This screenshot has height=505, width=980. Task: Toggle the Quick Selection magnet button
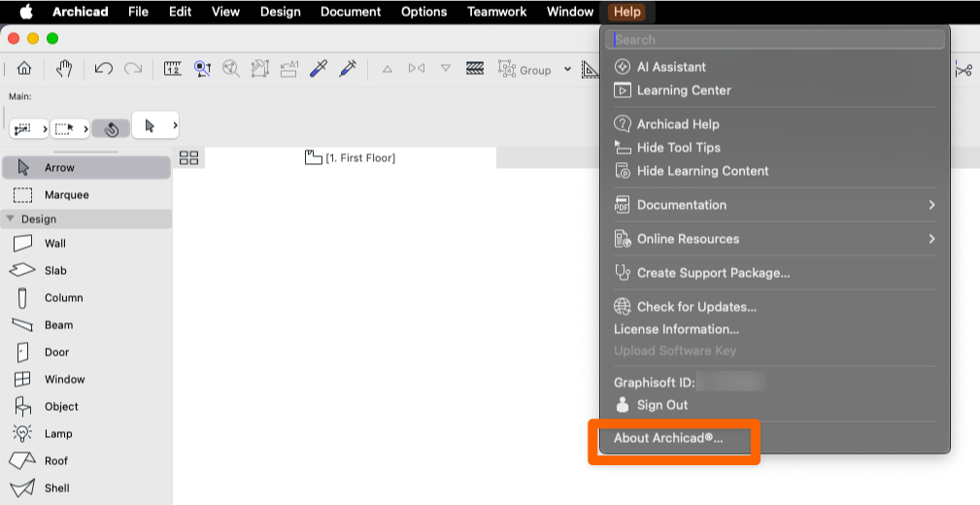111,128
